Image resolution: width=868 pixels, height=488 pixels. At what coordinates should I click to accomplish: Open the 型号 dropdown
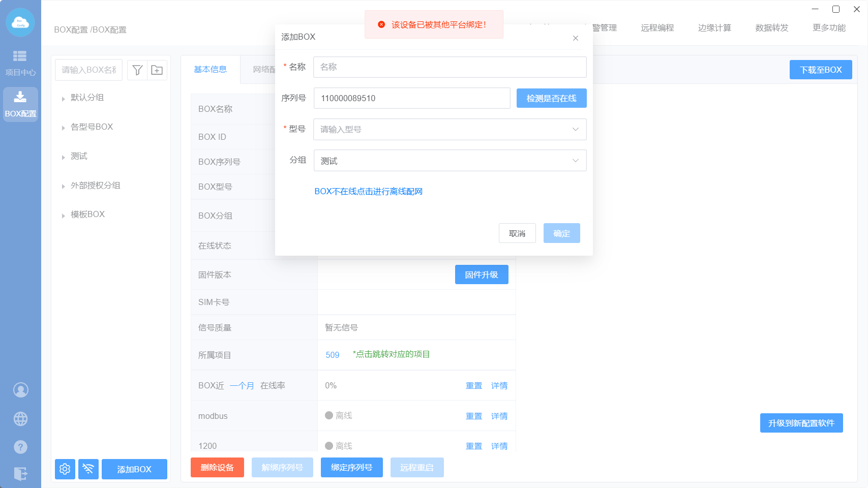coord(450,130)
